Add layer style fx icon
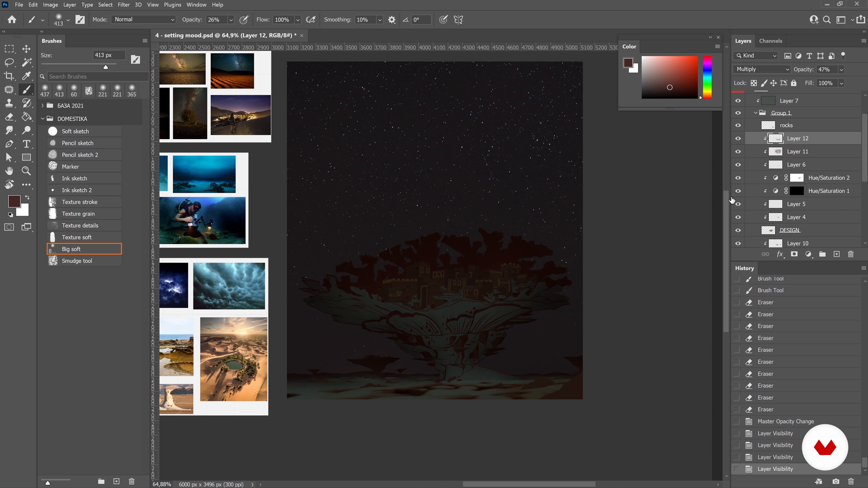The height and width of the screenshot is (488, 868). tap(780, 254)
